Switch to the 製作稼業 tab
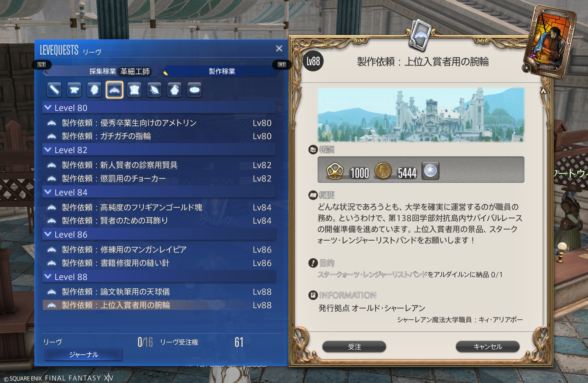The width and height of the screenshot is (588, 383). [222, 71]
